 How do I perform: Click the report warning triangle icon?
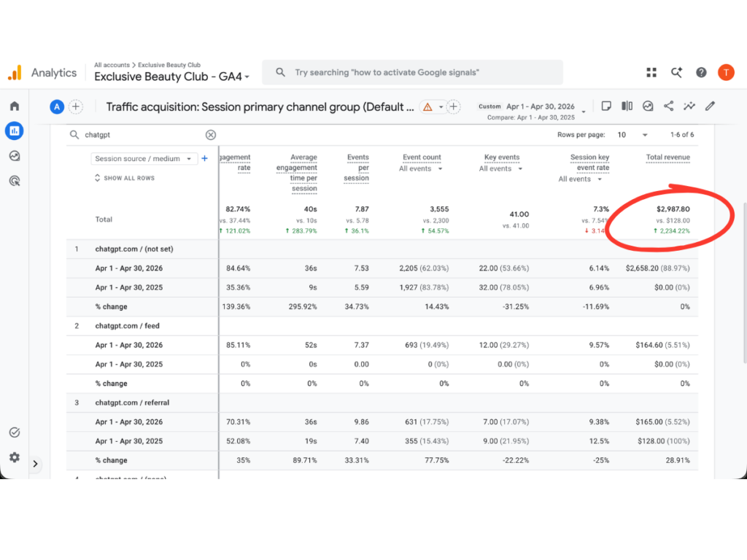pyautogui.click(x=427, y=106)
